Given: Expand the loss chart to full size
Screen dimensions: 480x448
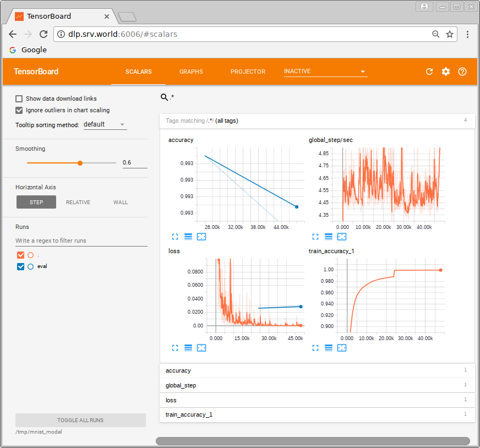Looking at the screenshot, I should pos(175,348).
